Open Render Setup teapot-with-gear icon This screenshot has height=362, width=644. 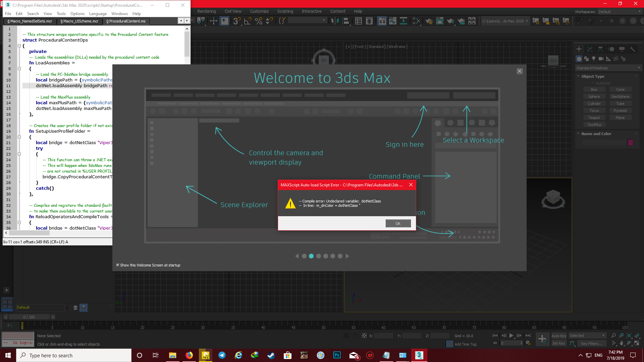429,21
